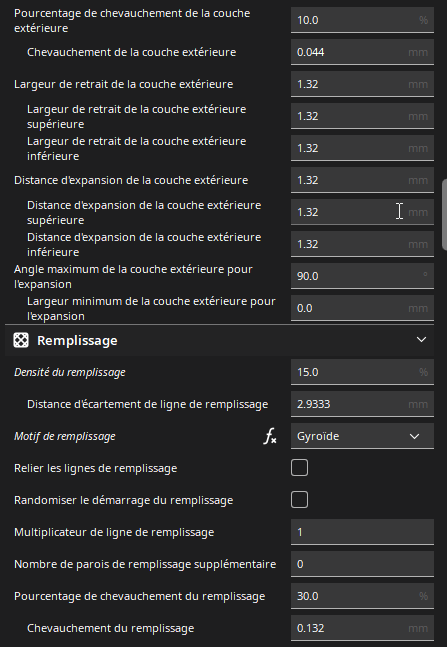Click Largeur de retrait couche extérieure field
Viewport: 447px width, 647px height.
click(362, 84)
